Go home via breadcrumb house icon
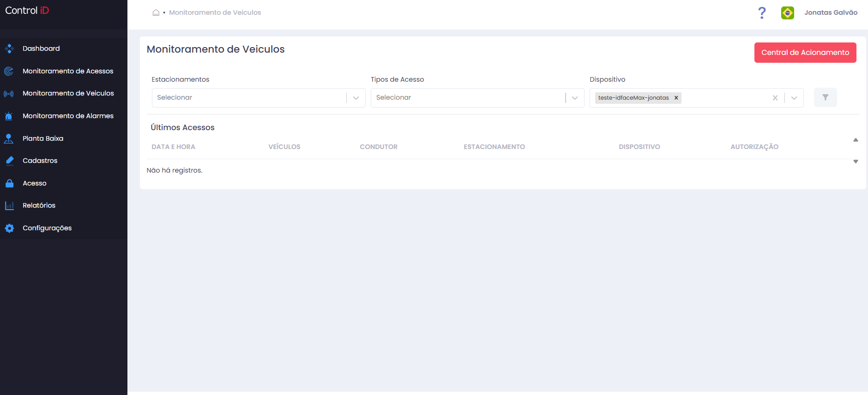 (x=156, y=12)
